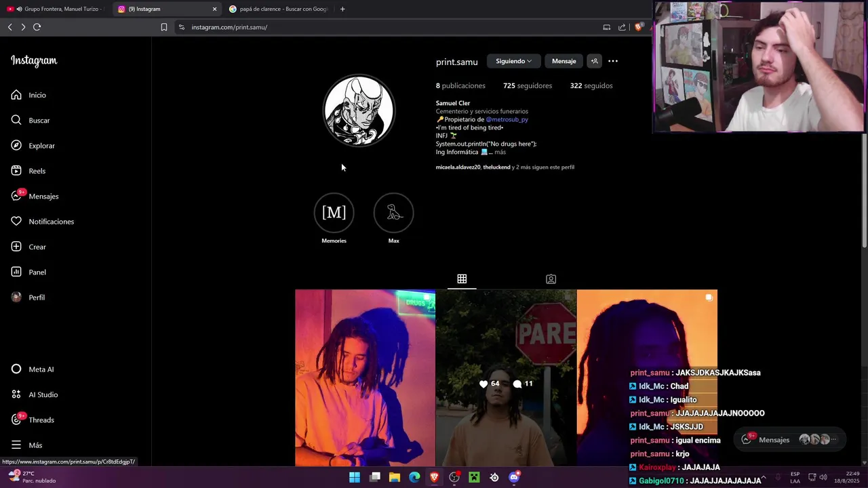The image size is (868, 488).
Task: Open the Brave Shields icon
Action: point(638,27)
